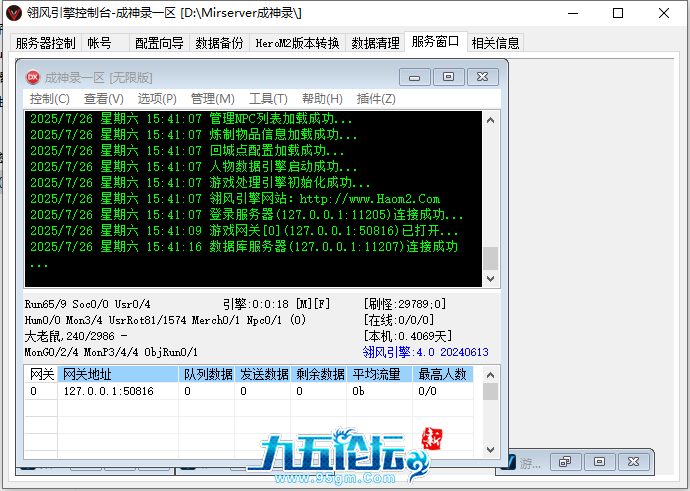Open the 插件(Z) menu
Viewport: 690px width, 491px height.
(376, 99)
